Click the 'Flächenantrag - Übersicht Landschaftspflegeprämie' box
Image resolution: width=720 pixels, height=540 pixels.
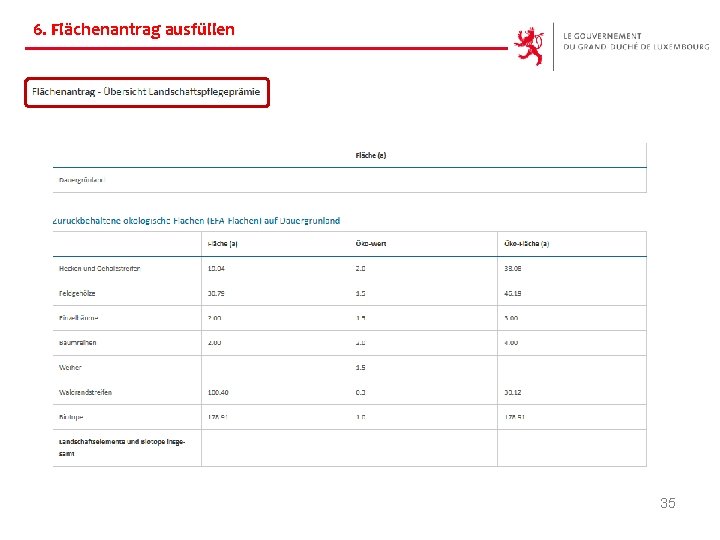146,92
